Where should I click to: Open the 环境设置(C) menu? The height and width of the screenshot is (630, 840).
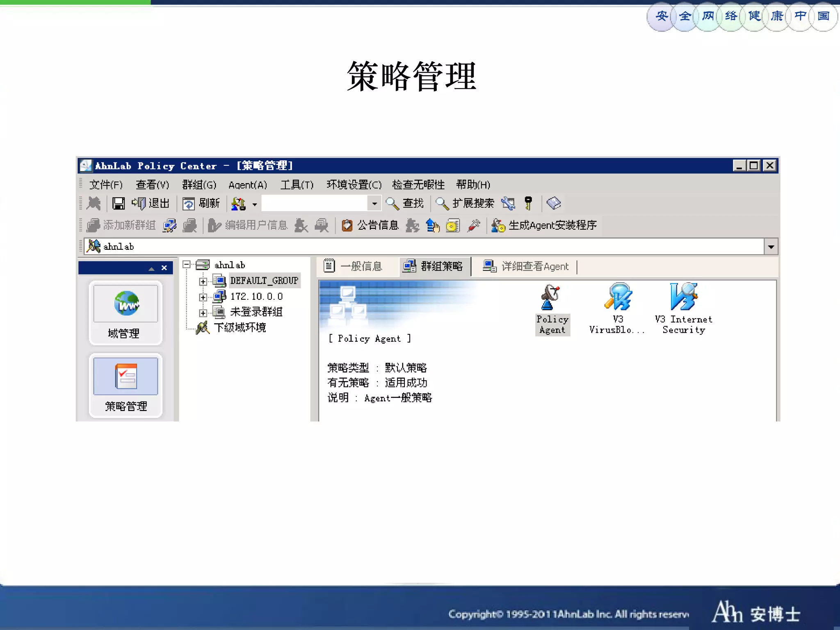[x=354, y=185]
